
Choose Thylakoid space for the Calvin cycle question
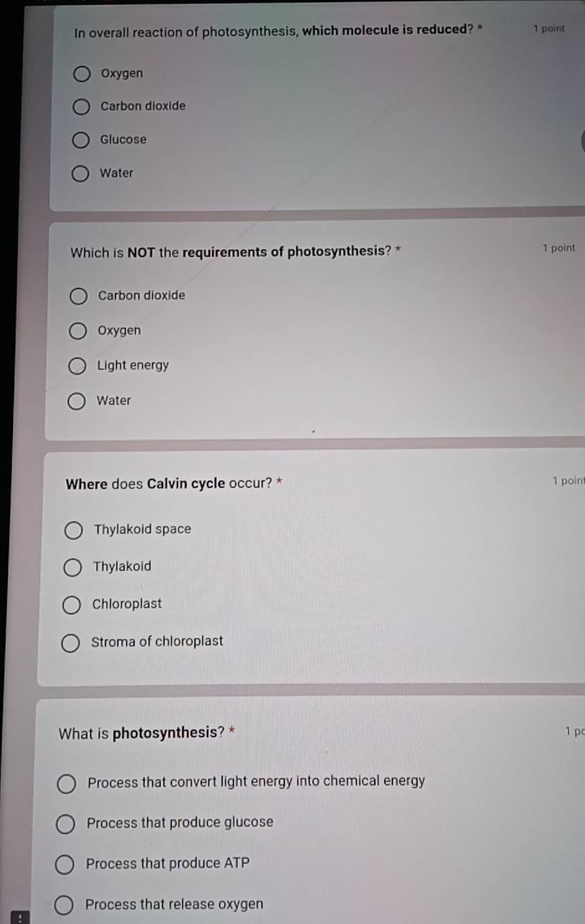[73, 530]
